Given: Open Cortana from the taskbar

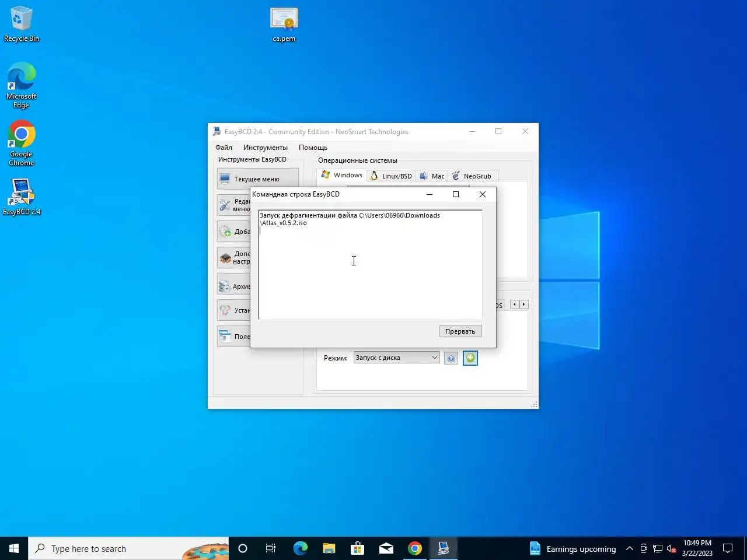Looking at the screenshot, I should pyautogui.click(x=243, y=548).
